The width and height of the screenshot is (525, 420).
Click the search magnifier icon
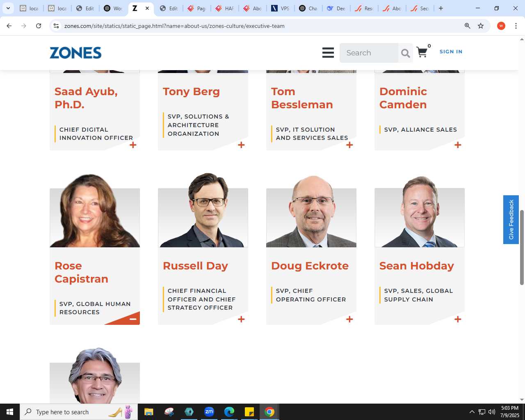[x=405, y=53]
